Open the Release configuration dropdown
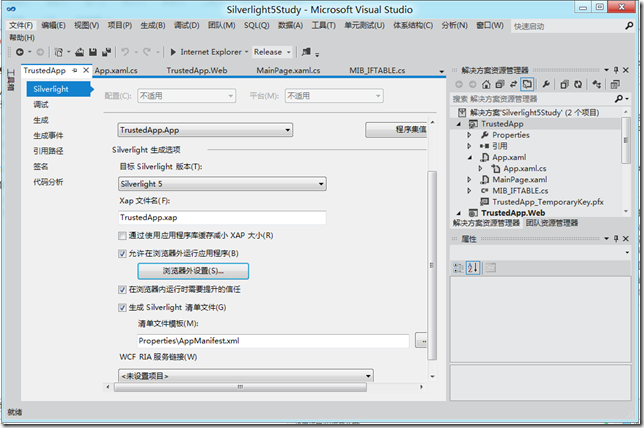 pyautogui.click(x=272, y=52)
